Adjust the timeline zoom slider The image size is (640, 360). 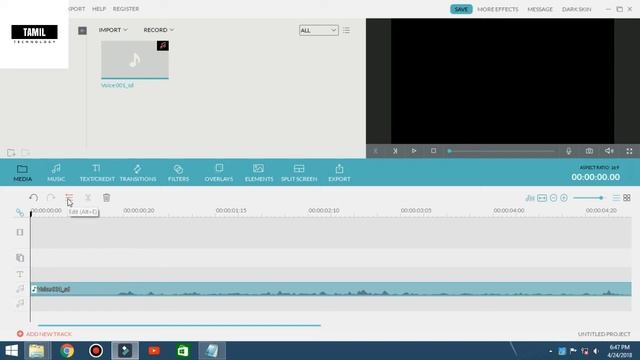pos(588,198)
